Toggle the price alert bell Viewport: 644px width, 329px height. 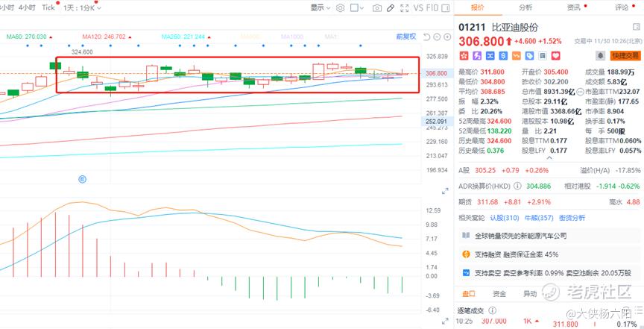(601, 55)
